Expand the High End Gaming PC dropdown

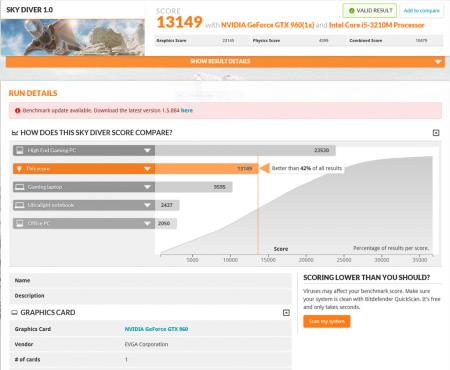click(147, 150)
